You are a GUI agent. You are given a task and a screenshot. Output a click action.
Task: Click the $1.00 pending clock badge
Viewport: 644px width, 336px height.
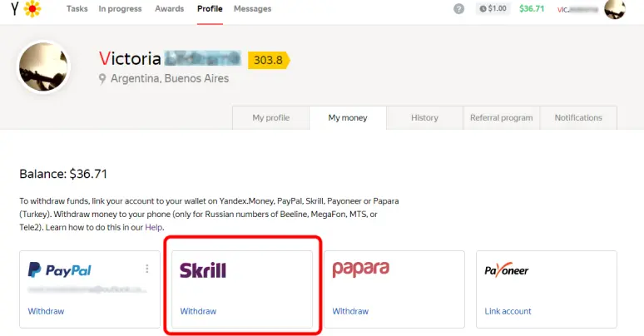point(493,8)
